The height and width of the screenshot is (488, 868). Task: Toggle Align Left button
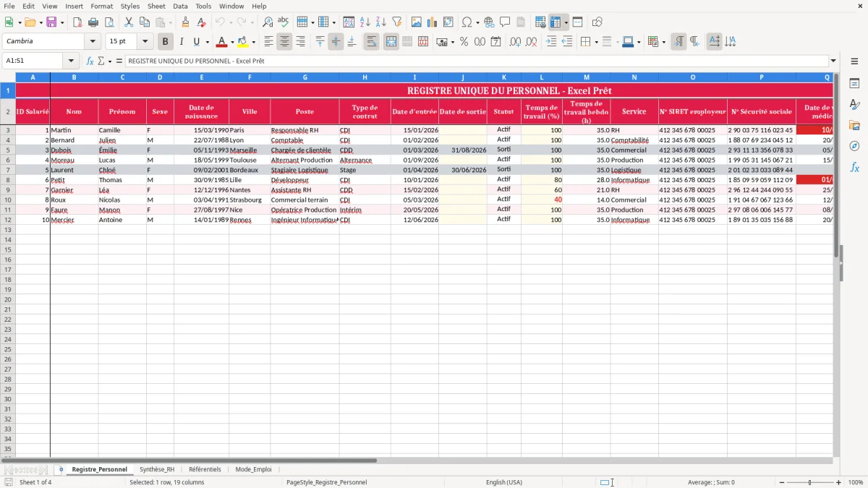(x=269, y=42)
